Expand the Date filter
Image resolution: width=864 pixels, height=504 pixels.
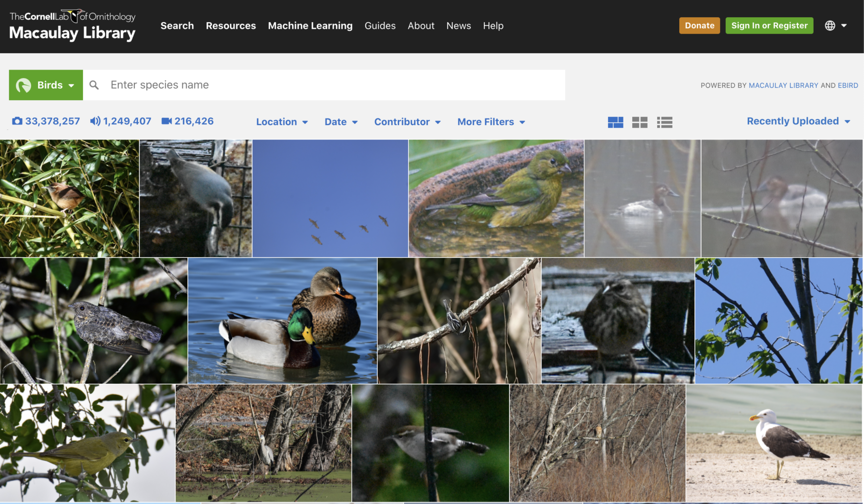341,122
